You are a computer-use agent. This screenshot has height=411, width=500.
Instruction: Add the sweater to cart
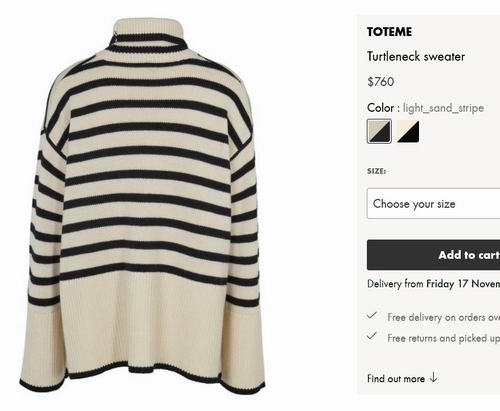click(433, 255)
